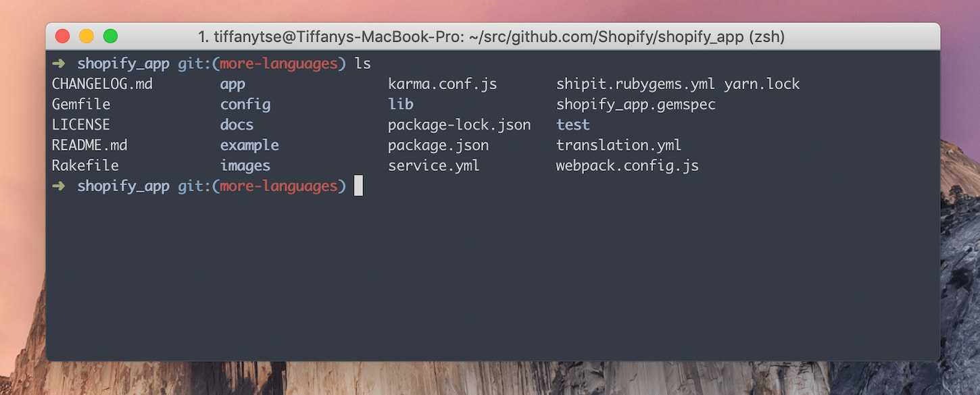This screenshot has width=980, height=395.
Task: Click the translation.yml file name
Action: click(x=618, y=145)
